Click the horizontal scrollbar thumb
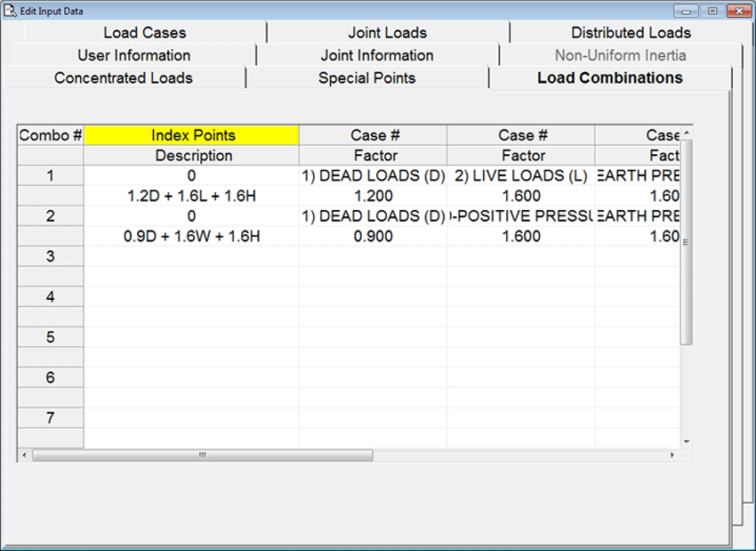This screenshot has height=551, width=756. [x=202, y=455]
